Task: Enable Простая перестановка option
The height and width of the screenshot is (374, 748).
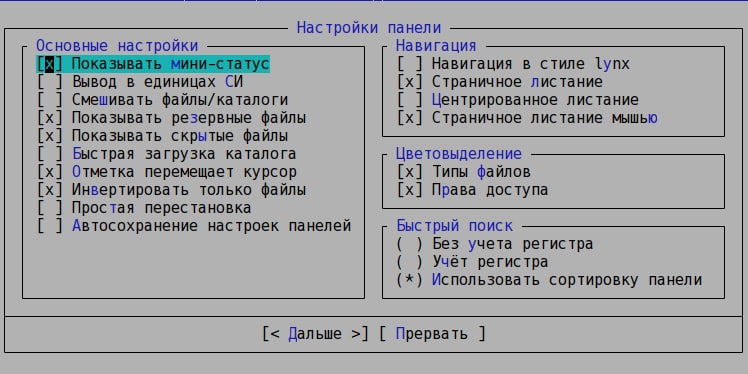Action: pos(144,208)
